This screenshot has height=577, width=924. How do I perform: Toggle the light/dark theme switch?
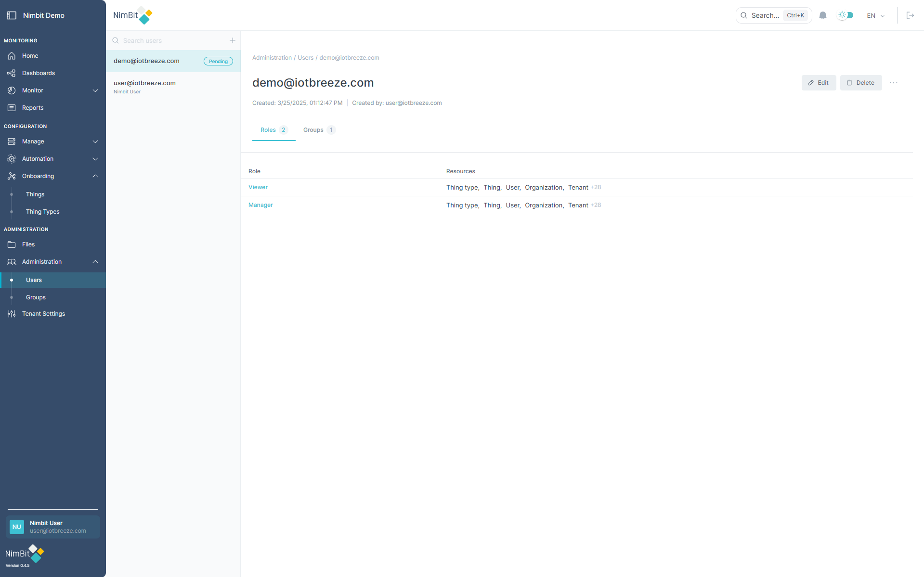pyautogui.click(x=846, y=15)
